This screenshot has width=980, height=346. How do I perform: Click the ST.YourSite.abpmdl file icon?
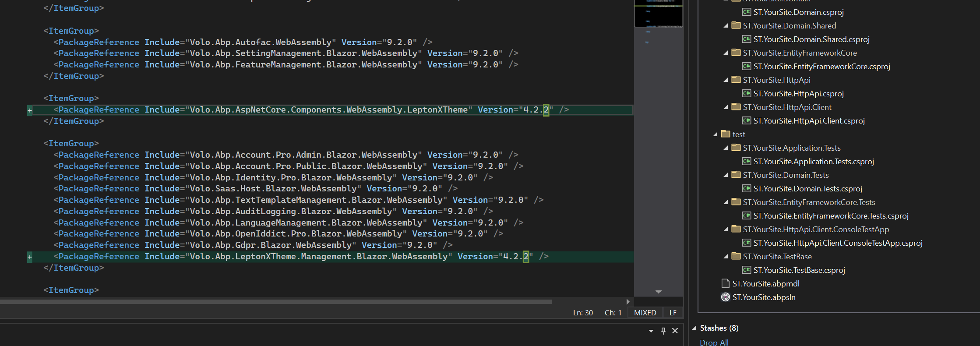tap(725, 284)
